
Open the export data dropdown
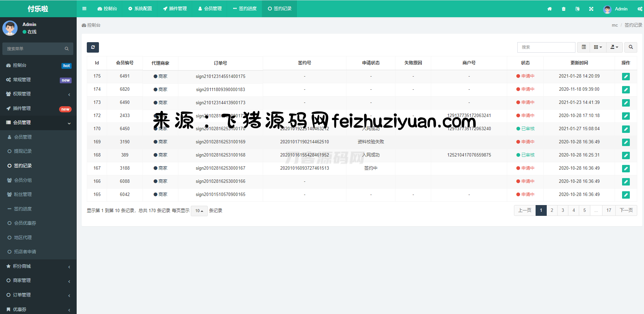click(x=614, y=47)
